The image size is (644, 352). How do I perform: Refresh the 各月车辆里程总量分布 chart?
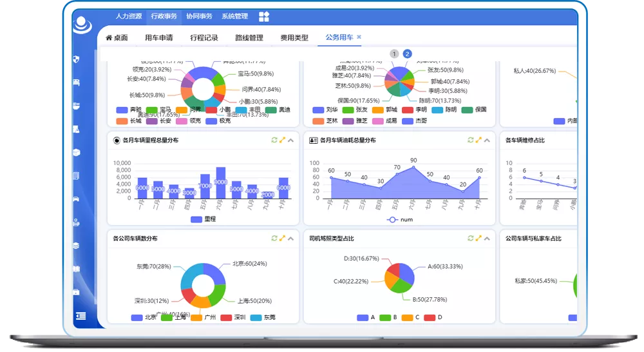[274, 141]
